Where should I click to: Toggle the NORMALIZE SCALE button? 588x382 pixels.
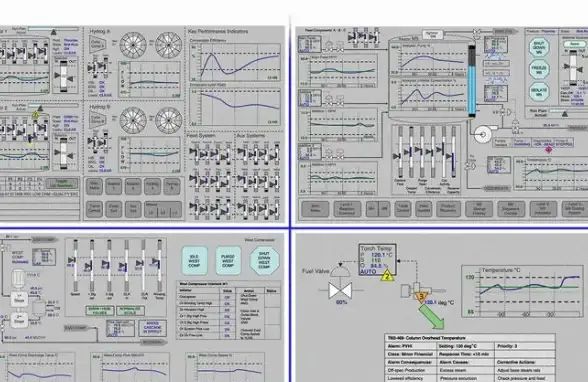pos(130,311)
